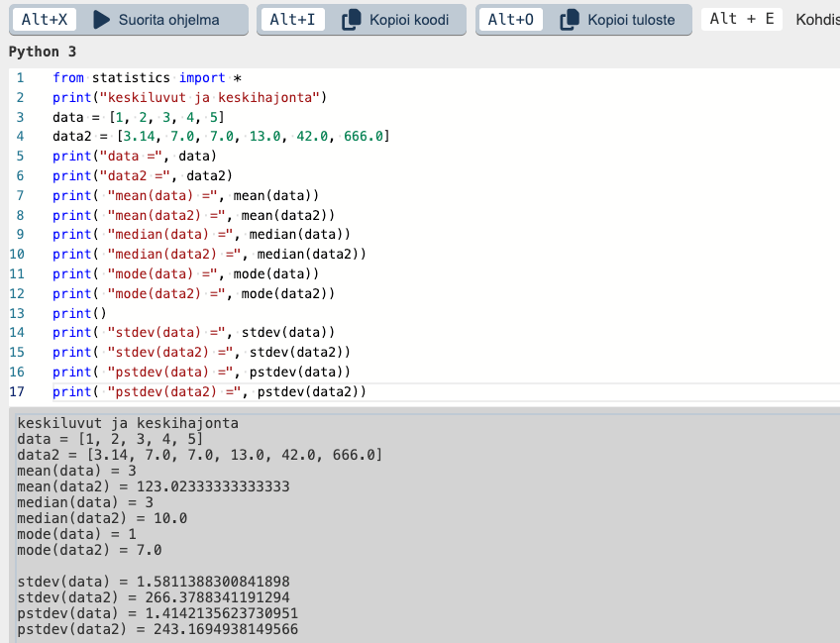Run the program via Suorita ohjelma text
Viewport: 840px width, 643px height.
[168, 20]
